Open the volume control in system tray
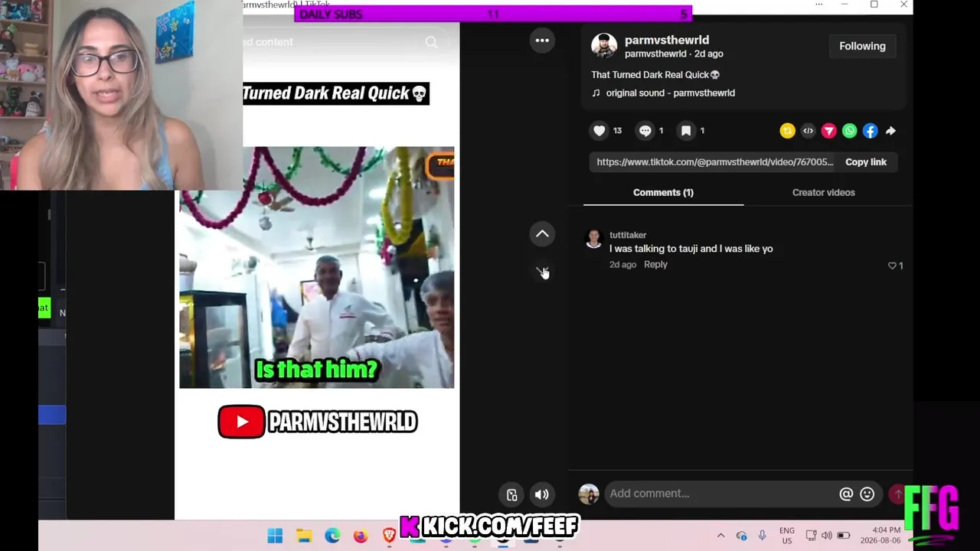Viewport: 980px width, 551px height. [827, 536]
